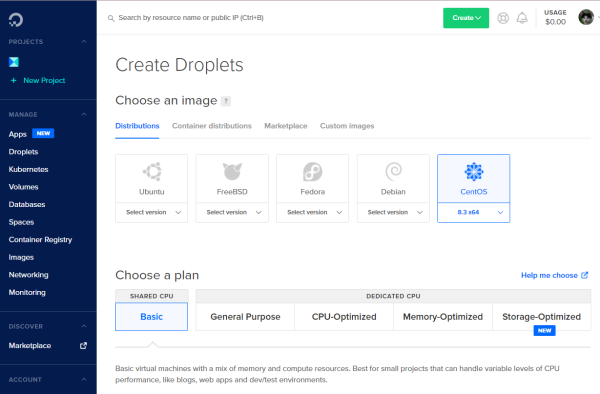The width and height of the screenshot is (600, 394).
Task: Click the NEW badge beside Apps
Action: (x=43, y=134)
